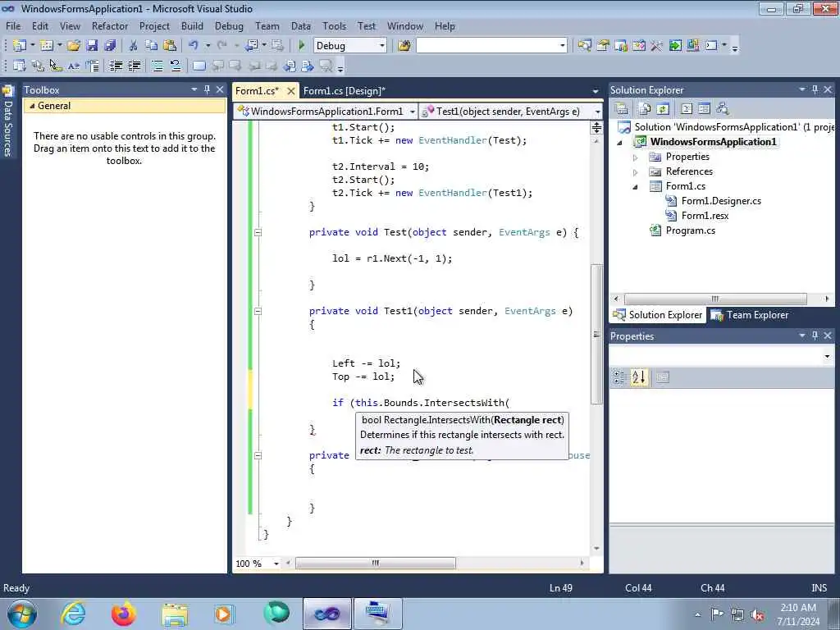Open Toolbox via wrench and hammer icon
840x630 pixels.
coord(656,46)
